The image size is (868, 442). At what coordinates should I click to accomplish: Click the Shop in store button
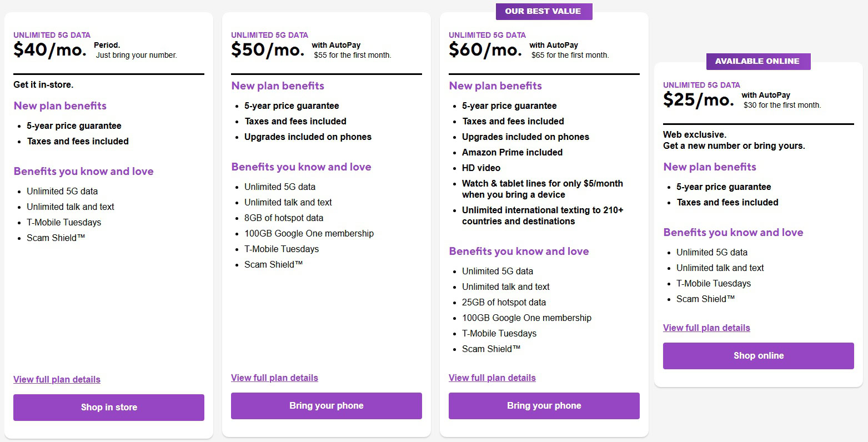(109, 407)
